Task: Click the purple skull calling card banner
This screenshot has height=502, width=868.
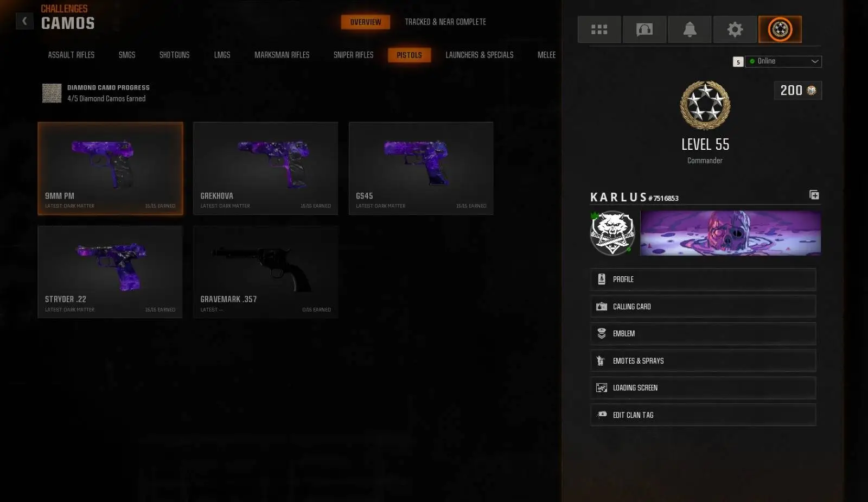Action: coord(730,233)
